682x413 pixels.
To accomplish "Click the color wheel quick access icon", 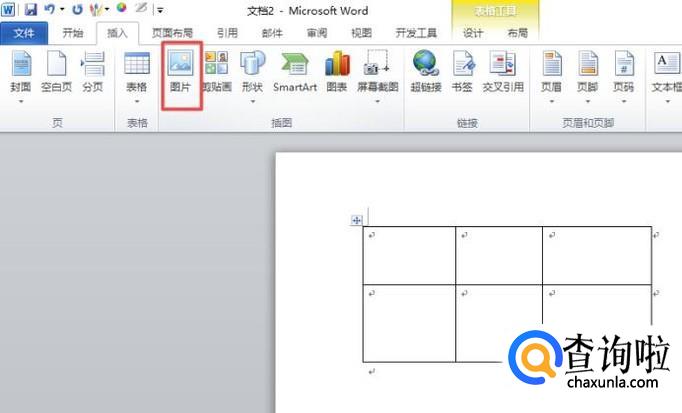I will click(x=121, y=8).
